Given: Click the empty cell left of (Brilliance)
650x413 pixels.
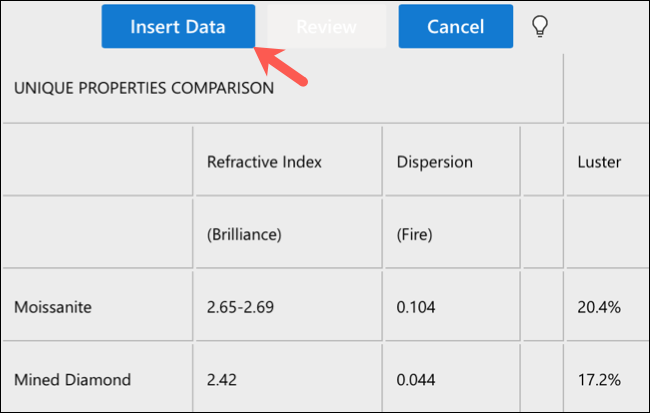Looking at the screenshot, I should coord(97,233).
